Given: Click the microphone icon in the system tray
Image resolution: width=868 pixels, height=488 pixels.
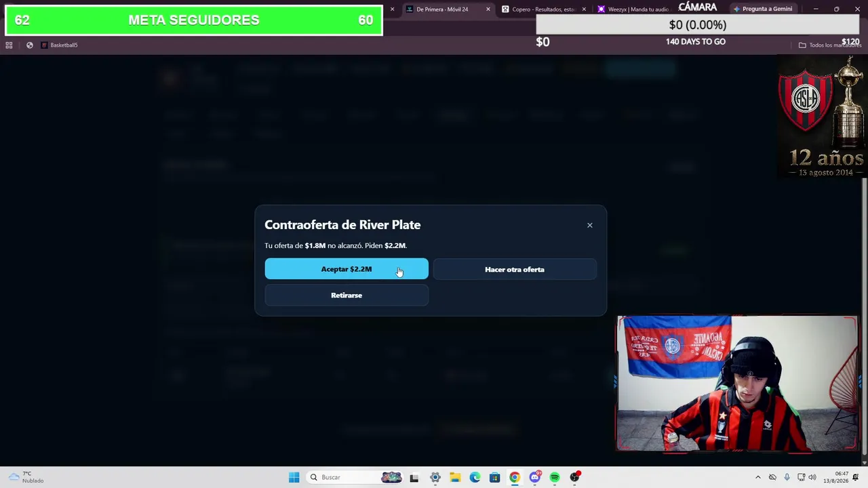Looking at the screenshot, I should click(787, 477).
